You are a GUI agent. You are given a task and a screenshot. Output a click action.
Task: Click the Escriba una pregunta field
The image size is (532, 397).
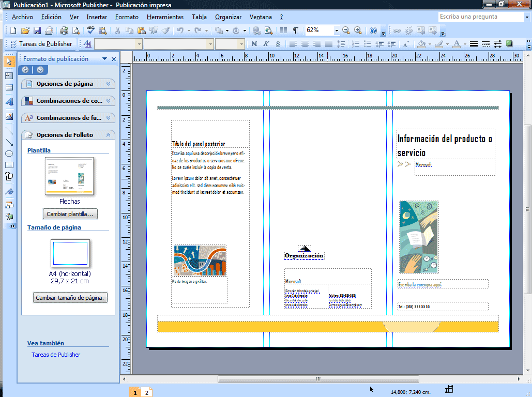pyautogui.click(x=481, y=17)
